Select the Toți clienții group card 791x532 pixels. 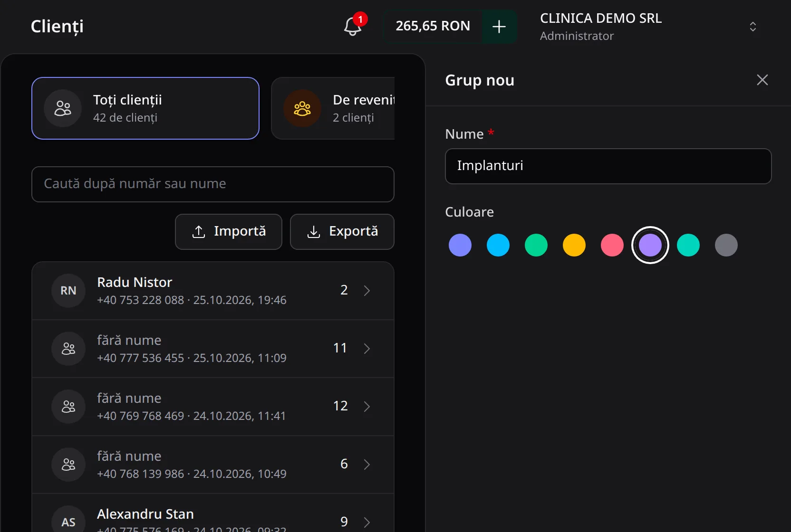pos(145,108)
